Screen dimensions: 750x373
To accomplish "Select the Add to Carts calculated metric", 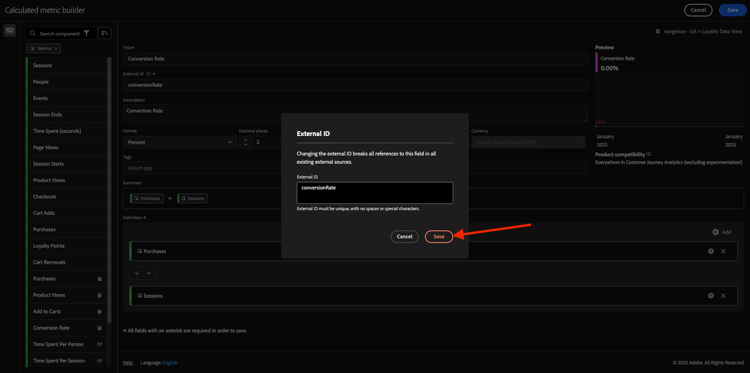I will click(66, 311).
